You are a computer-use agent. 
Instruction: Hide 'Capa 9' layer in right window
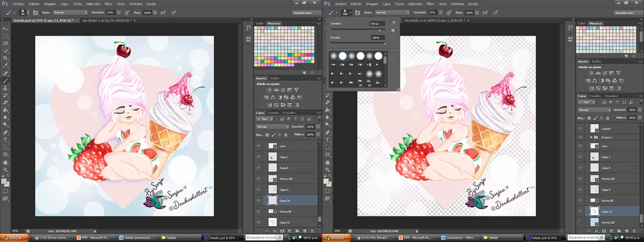[581, 190]
